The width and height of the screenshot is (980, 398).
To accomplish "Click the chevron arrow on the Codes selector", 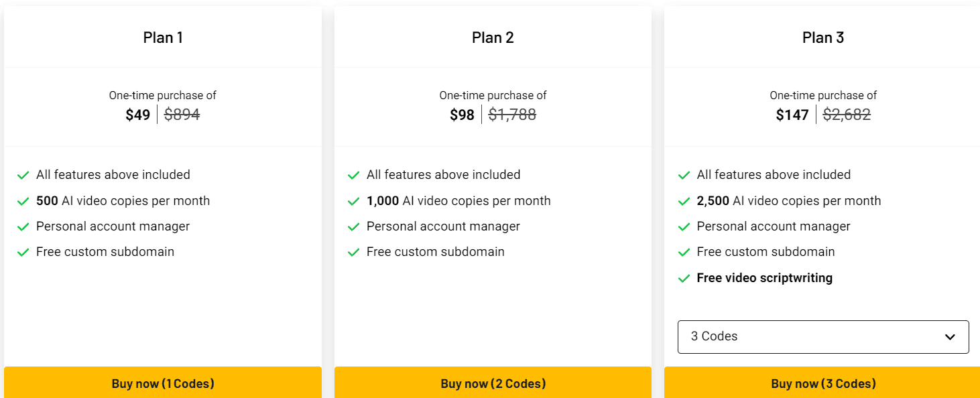I will (951, 337).
